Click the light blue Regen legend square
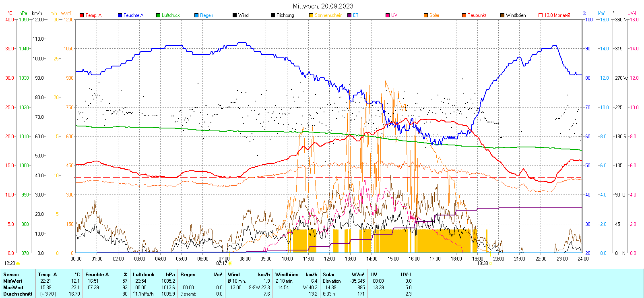644x298 pixels. click(x=196, y=15)
